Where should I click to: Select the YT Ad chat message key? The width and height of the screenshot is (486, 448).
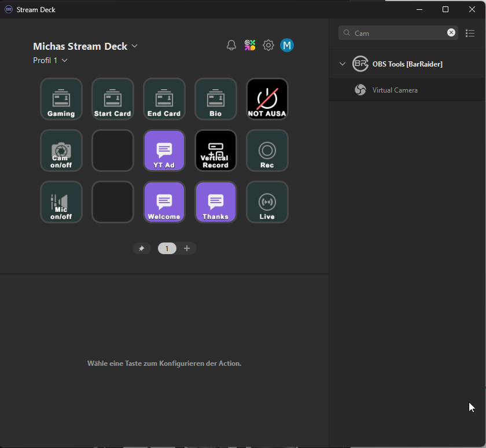tap(164, 150)
